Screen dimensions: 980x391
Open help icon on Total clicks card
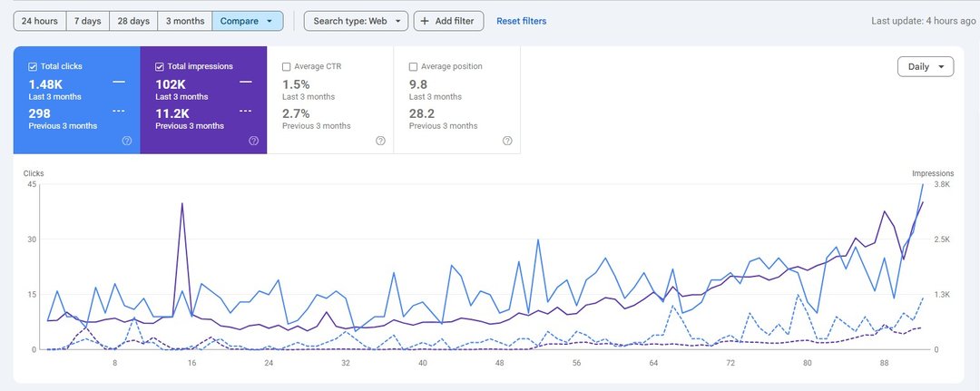point(126,141)
